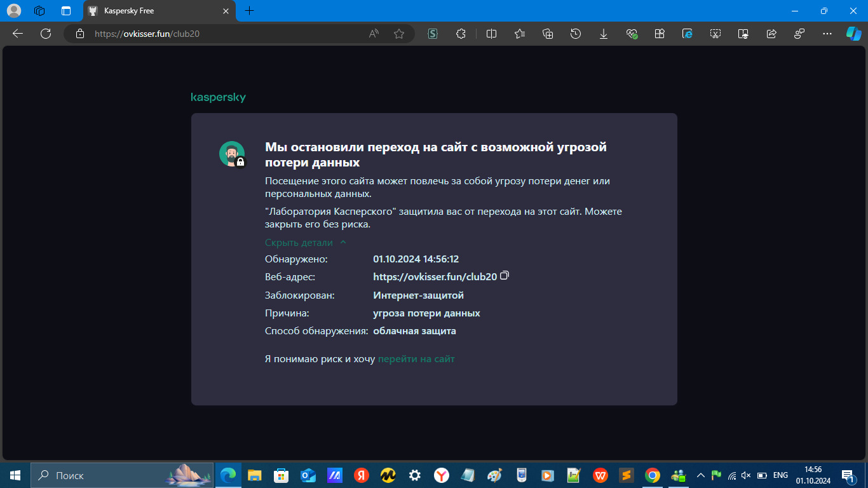This screenshot has width=868, height=488.
Task: Click "перейти на сайт" link
Action: (416, 359)
